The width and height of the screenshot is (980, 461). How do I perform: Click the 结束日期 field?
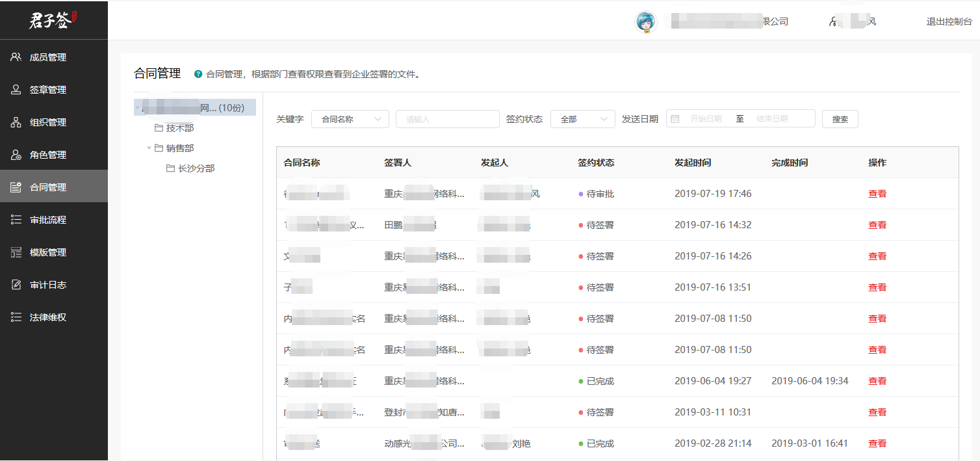(x=772, y=119)
